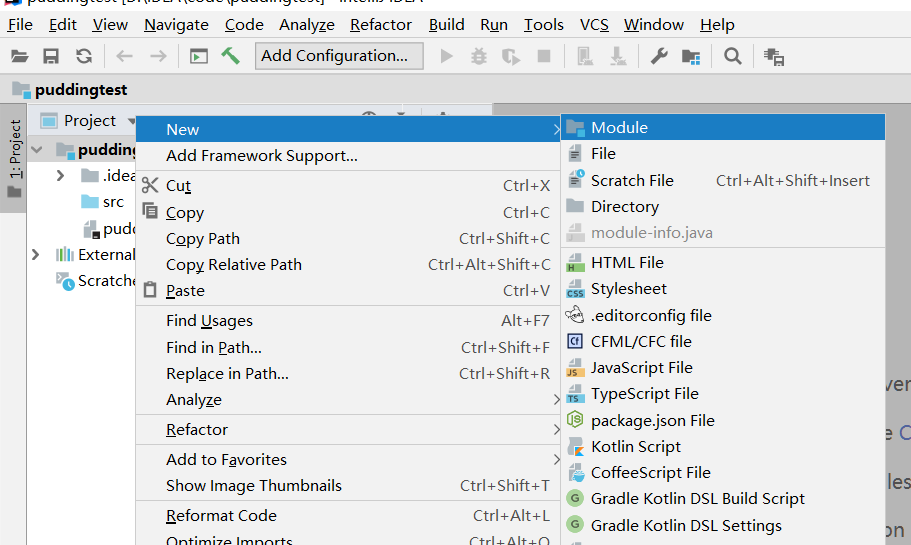Open the Refactor menu in menu bar
911x545 pixels.
(381, 25)
